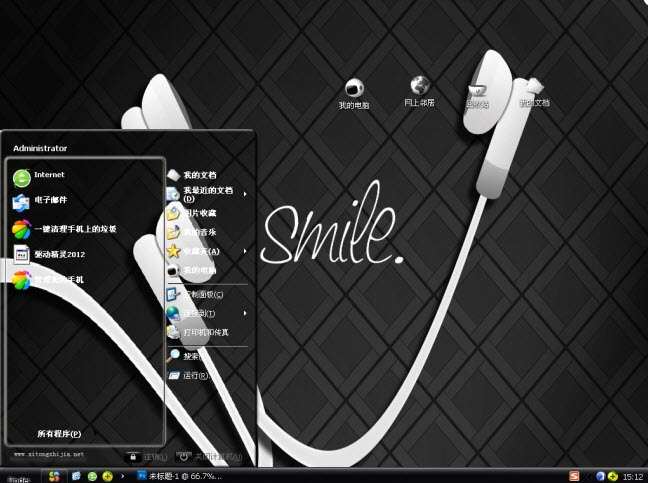Open the 我的电脑 desktop icon
Viewport: 648px width, 483px height.
pyautogui.click(x=354, y=93)
